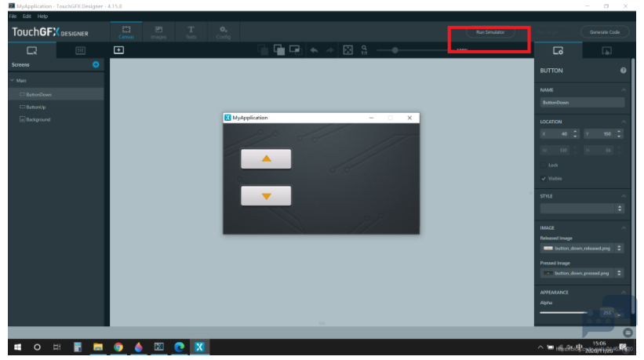
Task: Select the Custom Containers panel tab icon
Action: pos(81,50)
